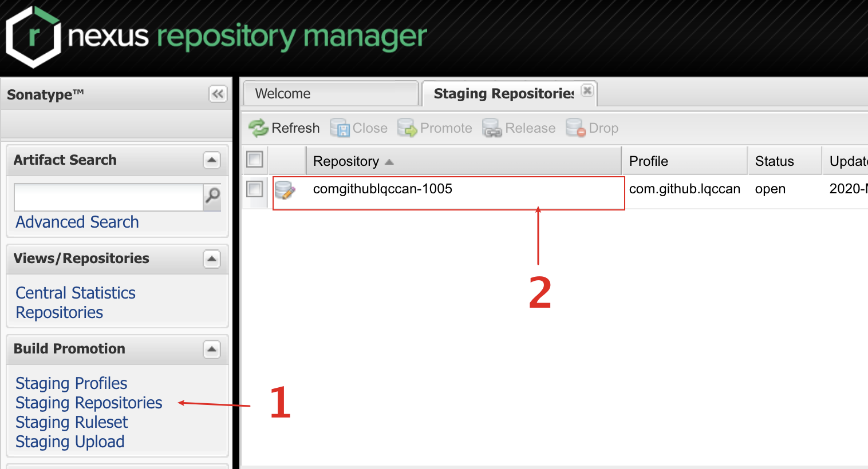Toggle the select-all checkbox in header
This screenshot has height=469, width=868.
click(x=254, y=160)
